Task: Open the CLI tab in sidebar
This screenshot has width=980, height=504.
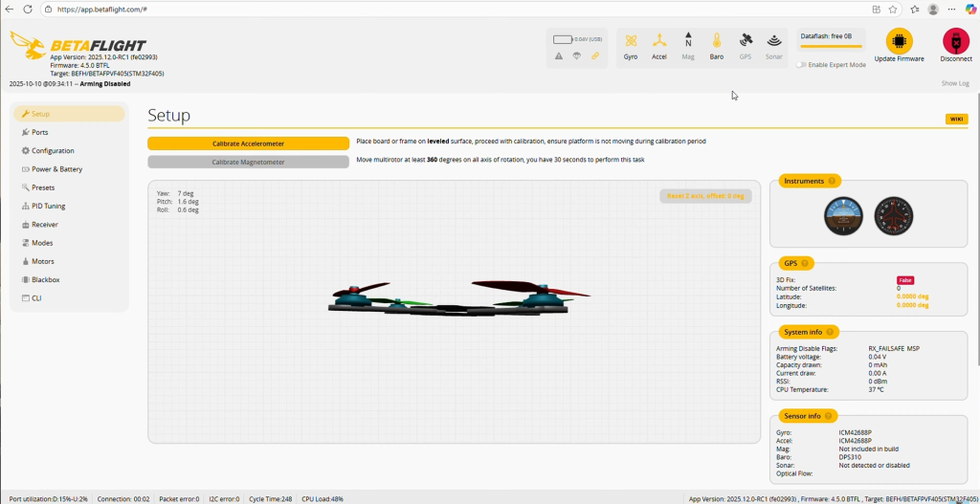Action: click(x=36, y=297)
